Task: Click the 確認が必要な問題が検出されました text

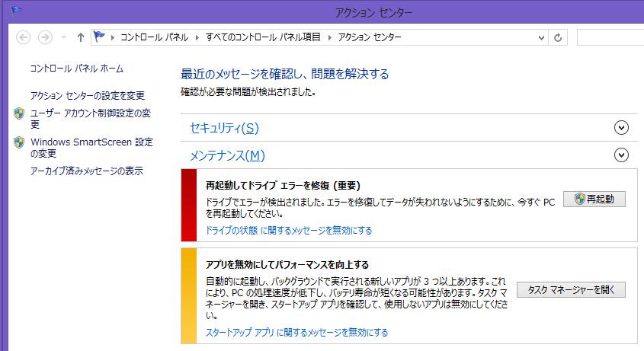Action: pyautogui.click(x=248, y=92)
